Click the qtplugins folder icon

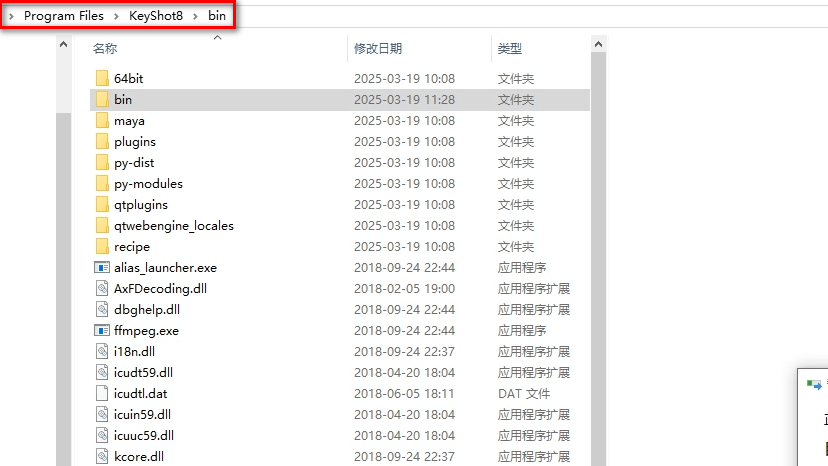pyautogui.click(x=102, y=204)
